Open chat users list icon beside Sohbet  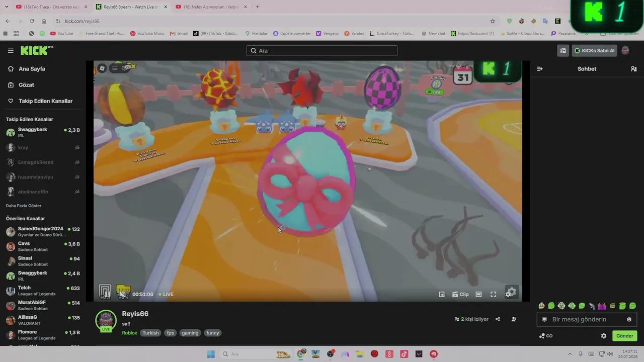633,69
